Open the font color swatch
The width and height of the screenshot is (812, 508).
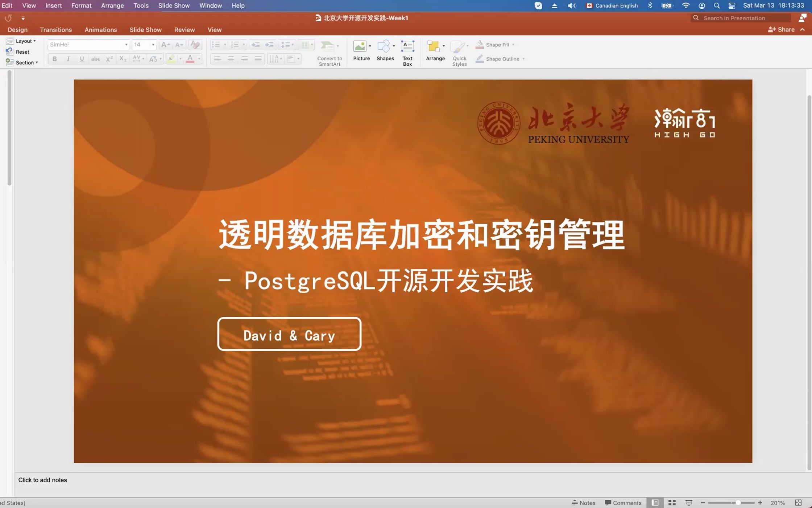click(x=190, y=58)
